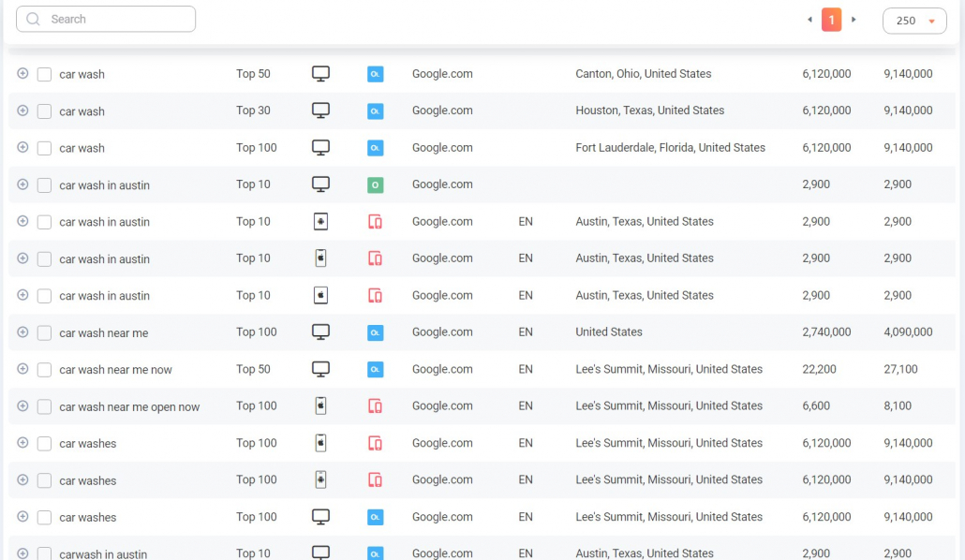The width and height of the screenshot is (965, 560).
Task: Click the desktop device icon in car washes Top 100 row
Action: click(320, 517)
